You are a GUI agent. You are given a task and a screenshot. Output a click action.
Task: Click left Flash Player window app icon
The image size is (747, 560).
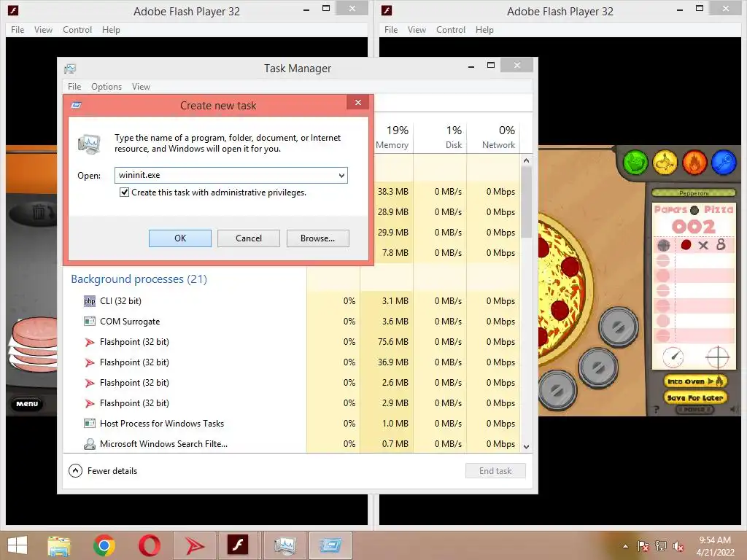point(13,10)
